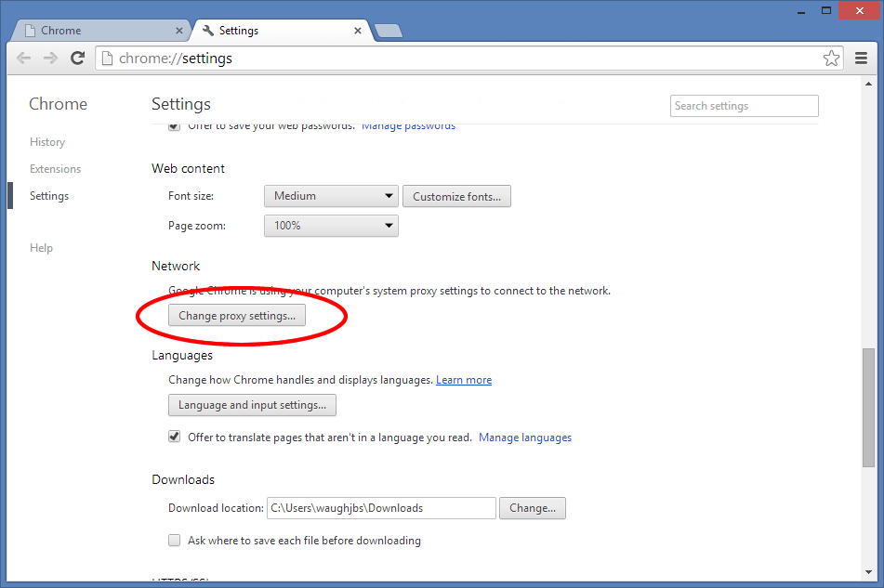Toggle offer to translate pages option
The image size is (884, 588).
click(174, 436)
